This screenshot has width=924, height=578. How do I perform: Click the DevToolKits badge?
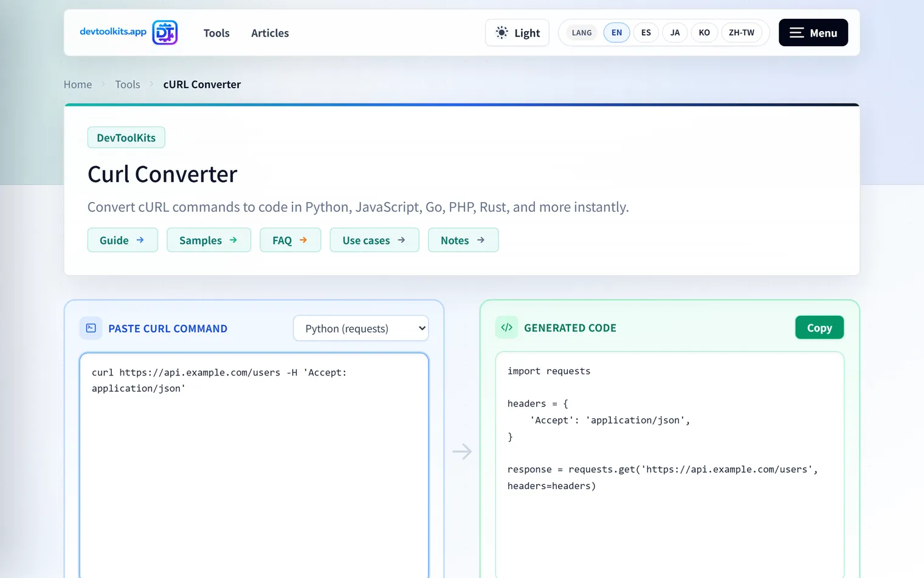[126, 138]
